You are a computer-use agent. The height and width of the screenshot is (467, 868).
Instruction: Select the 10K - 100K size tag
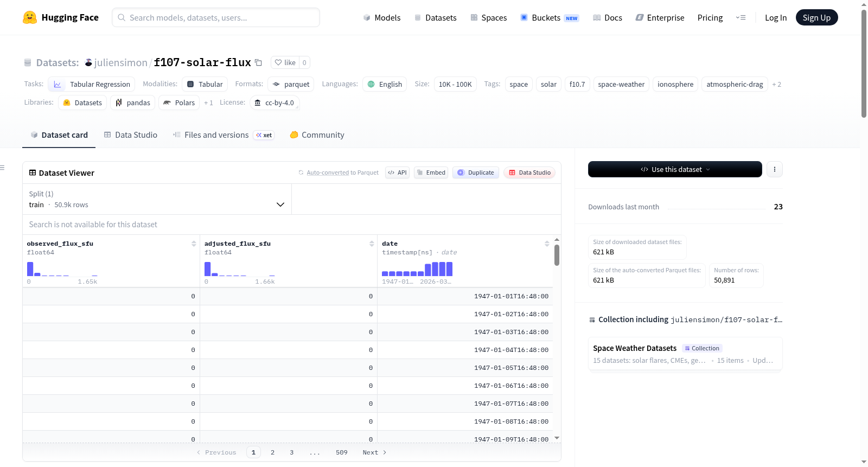tap(455, 84)
